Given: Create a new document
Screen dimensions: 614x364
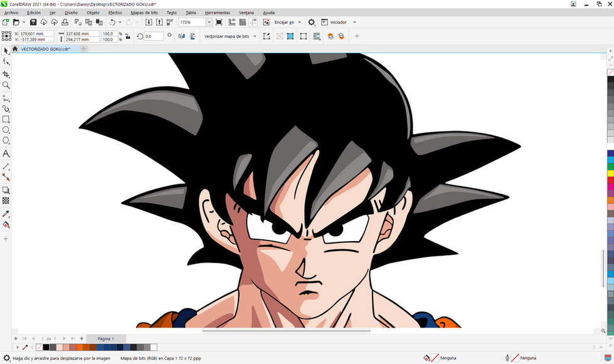Looking at the screenshot, I should (6, 23).
